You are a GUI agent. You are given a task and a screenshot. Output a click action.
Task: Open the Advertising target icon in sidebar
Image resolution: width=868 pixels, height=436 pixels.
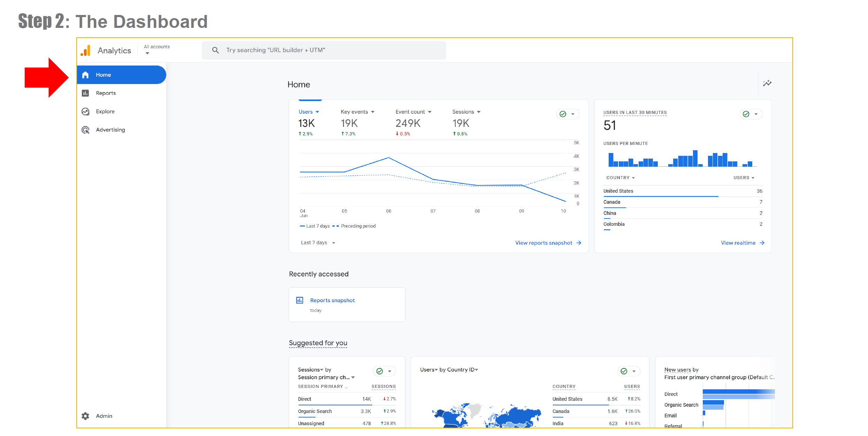[85, 130]
